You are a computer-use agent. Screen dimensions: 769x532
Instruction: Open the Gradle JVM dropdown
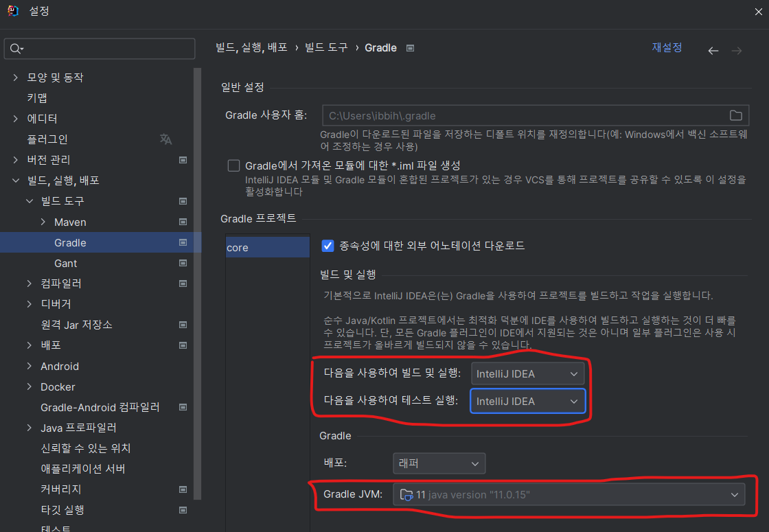(x=569, y=495)
